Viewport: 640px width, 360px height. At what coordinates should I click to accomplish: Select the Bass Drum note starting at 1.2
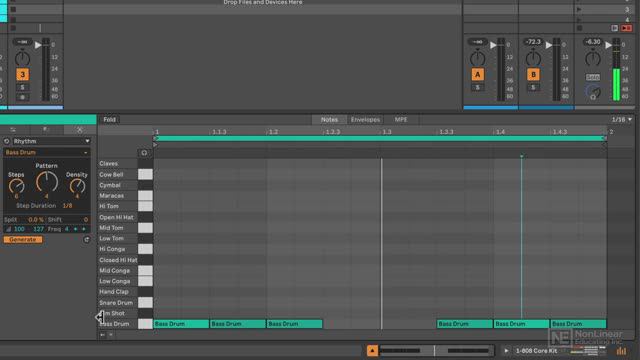(295, 324)
